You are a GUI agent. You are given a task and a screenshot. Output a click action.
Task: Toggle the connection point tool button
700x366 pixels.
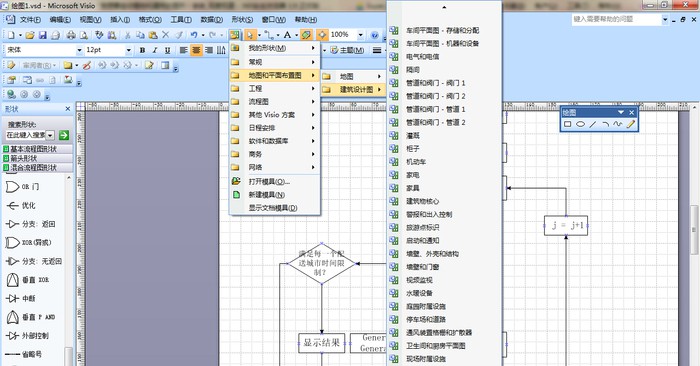321,35
